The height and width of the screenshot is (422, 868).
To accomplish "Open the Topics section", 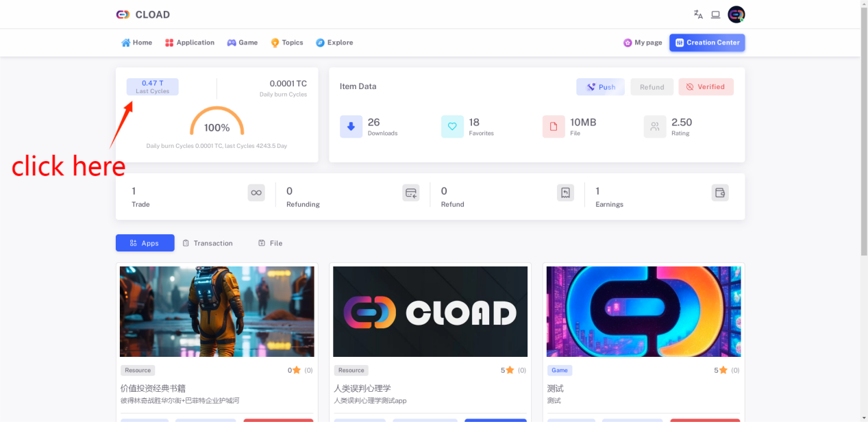I will point(287,42).
